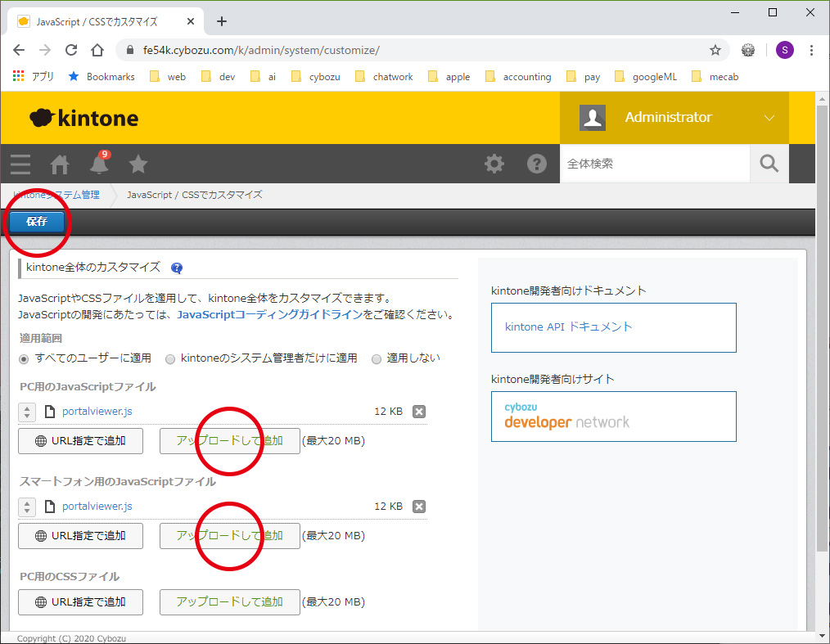Screen dimensions: 830x644
Task: Open help icon next to kintone全体のカスタマイズ
Action: click(x=177, y=268)
